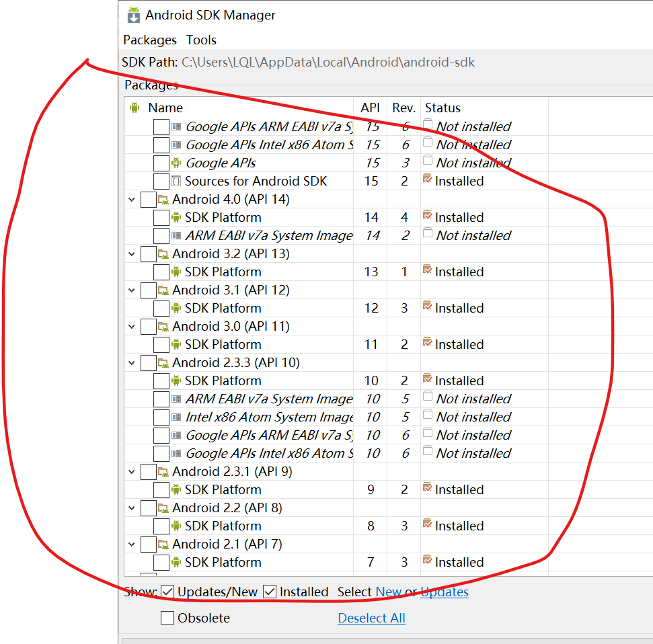Collapse the Android 2.2 (API 8) group
This screenshot has width=653, height=644.
(x=132, y=508)
